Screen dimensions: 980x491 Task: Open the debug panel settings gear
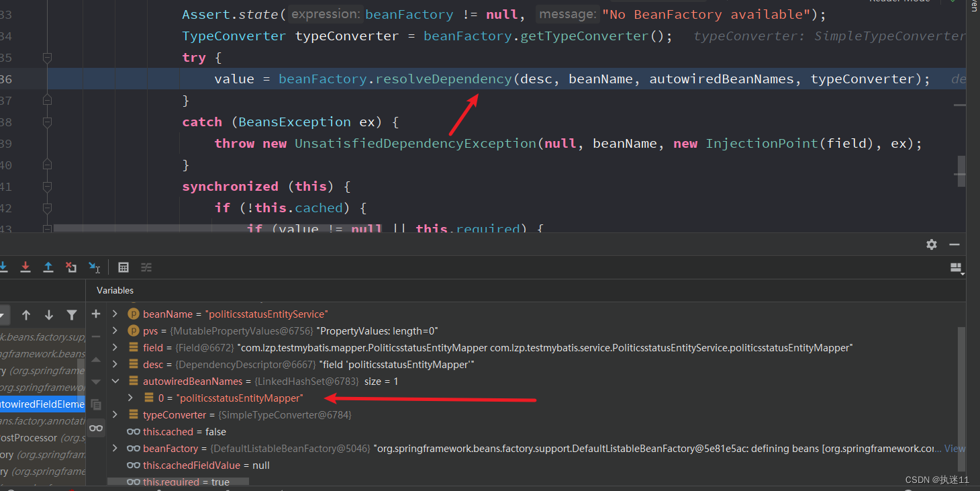[932, 244]
